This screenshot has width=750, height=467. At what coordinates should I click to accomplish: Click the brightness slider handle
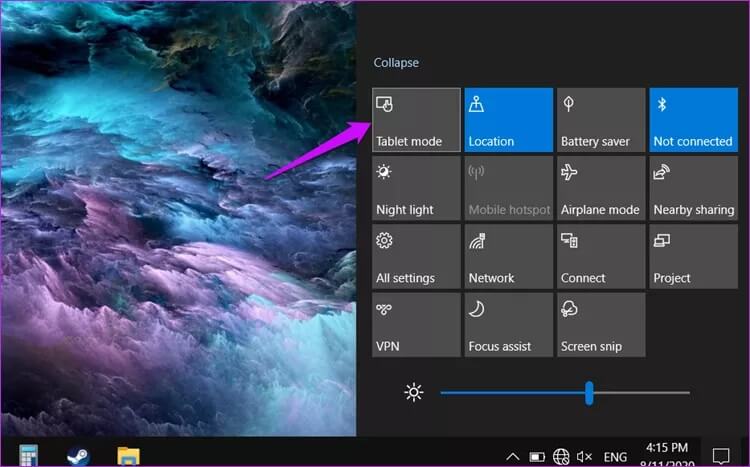[589, 393]
